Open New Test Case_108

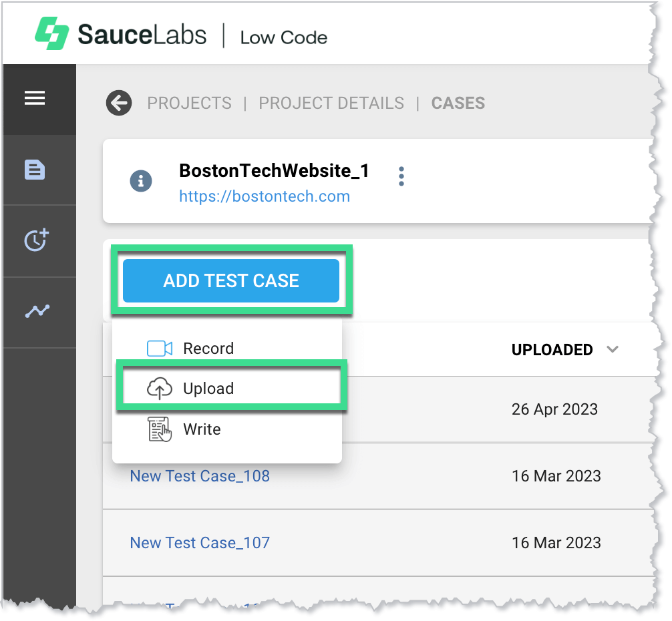(x=200, y=476)
